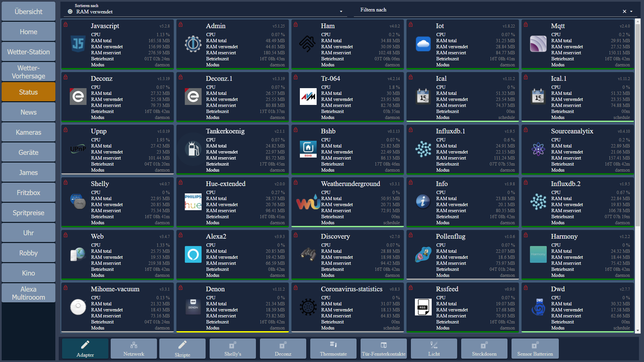Open the Wetter-Vorhersage page

click(29, 72)
